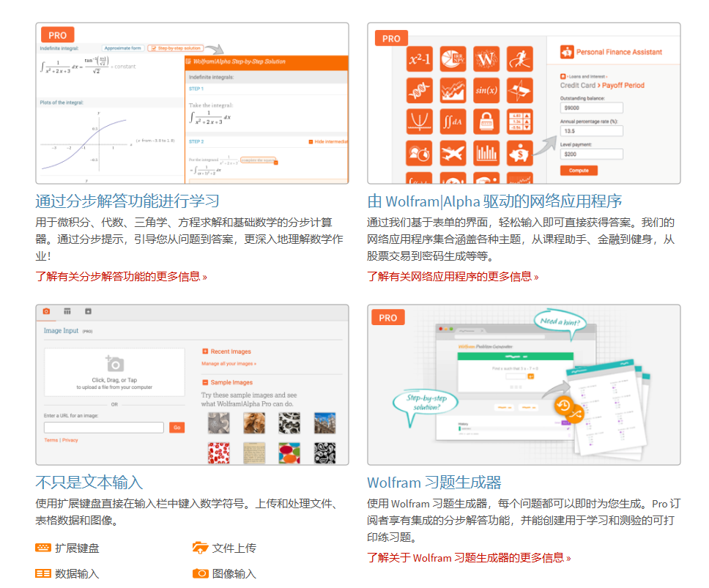Click the orange Compute button
The width and height of the screenshot is (709, 588).
point(579,171)
